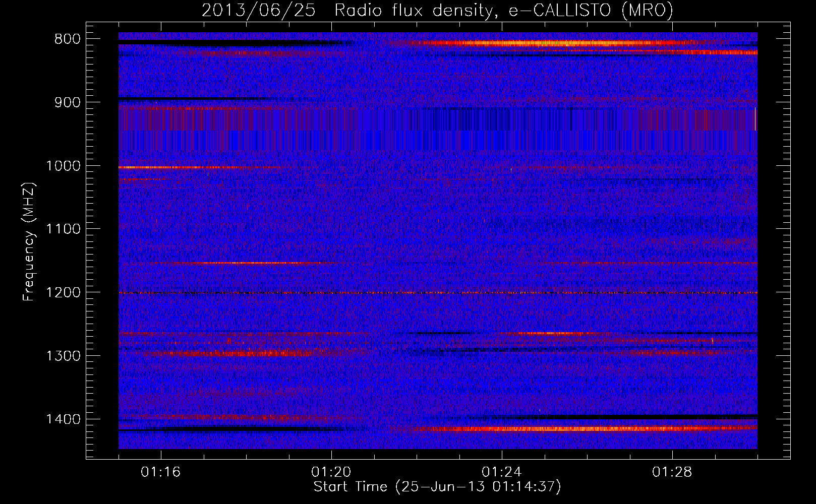816x504 pixels.
Task: Click the plot title '2013/06/25 Radio flux density'
Action: pos(347,11)
